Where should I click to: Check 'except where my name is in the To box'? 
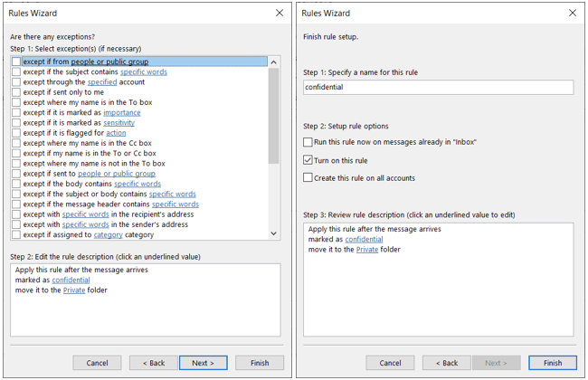pyautogui.click(x=16, y=102)
